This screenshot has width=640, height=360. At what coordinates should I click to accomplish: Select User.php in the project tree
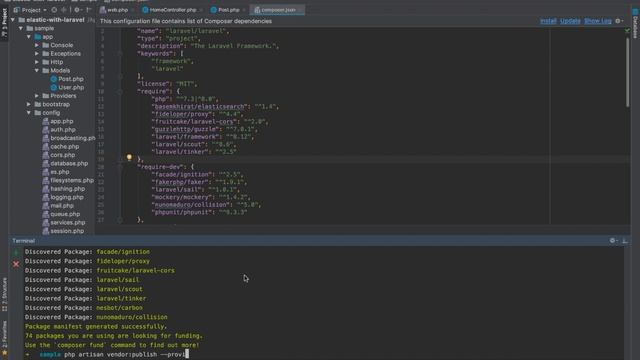[67, 87]
